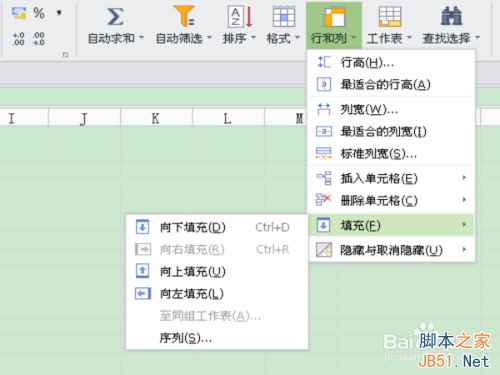Expand the 自动筛选 dropdown arrow
Viewport: 500px width, 375px height.
point(209,37)
